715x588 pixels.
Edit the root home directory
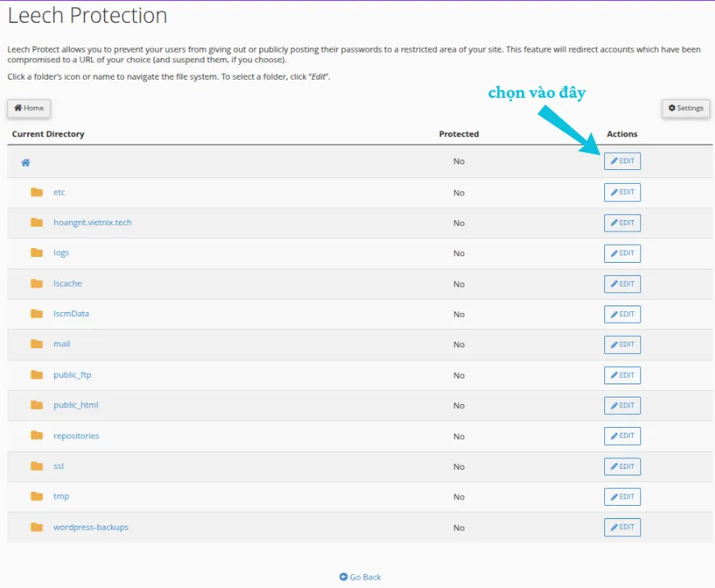click(622, 162)
